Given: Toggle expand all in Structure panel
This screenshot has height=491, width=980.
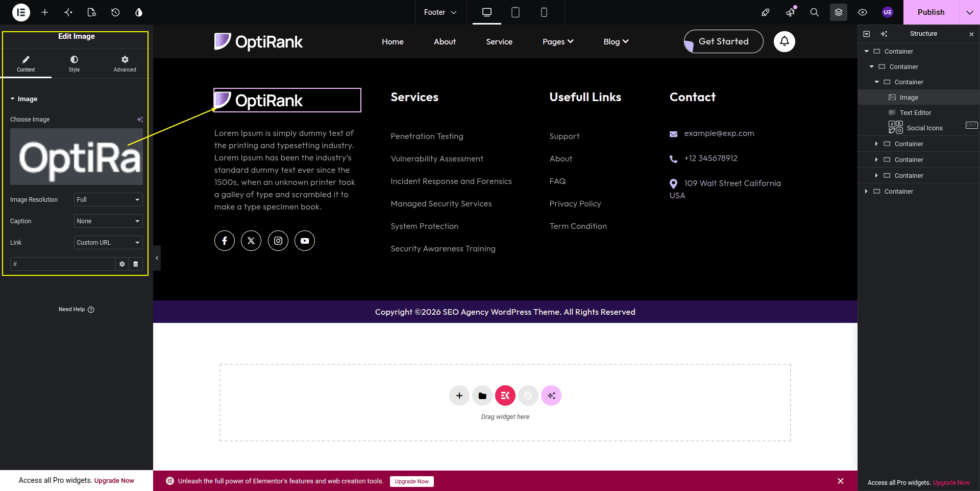Looking at the screenshot, I should [x=867, y=34].
